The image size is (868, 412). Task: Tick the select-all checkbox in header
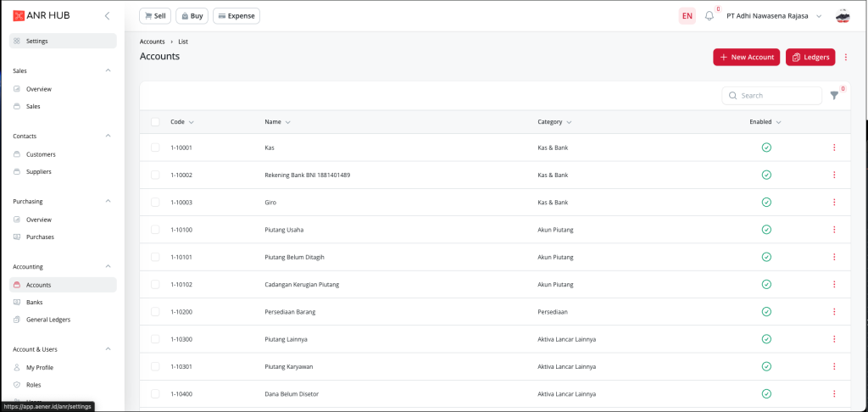tap(155, 122)
